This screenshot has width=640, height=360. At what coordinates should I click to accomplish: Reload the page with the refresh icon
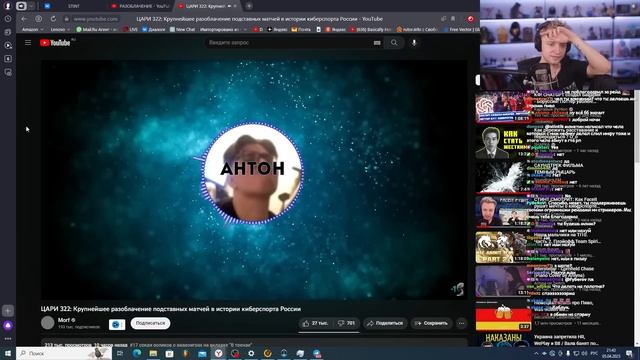pyautogui.click(x=53, y=19)
